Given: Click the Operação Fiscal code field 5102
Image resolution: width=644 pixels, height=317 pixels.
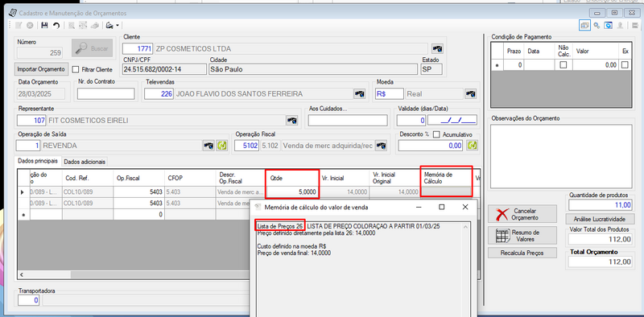Looking at the screenshot, I should 246,146.
